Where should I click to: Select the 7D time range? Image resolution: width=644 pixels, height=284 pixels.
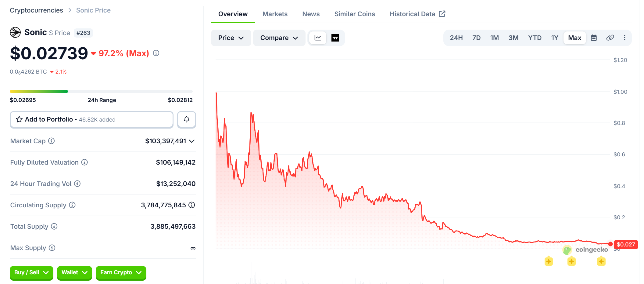(x=476, y=38)
